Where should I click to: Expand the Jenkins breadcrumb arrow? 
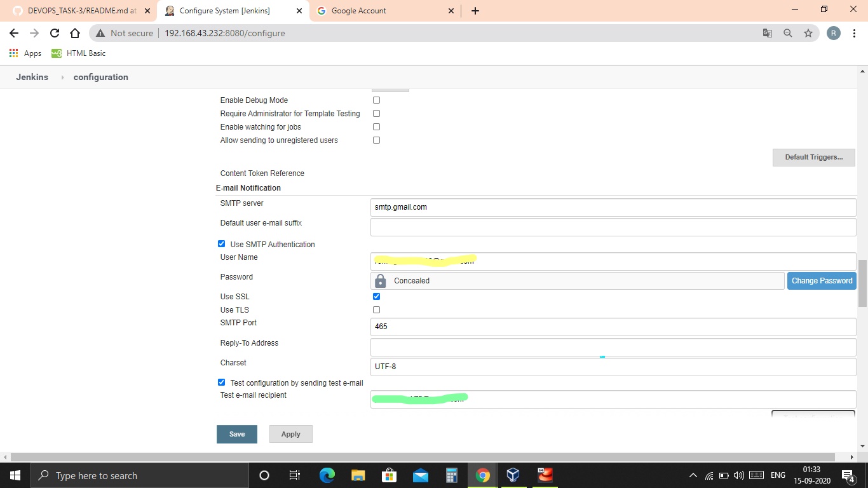pyautogui.click(x=62, y=77)
